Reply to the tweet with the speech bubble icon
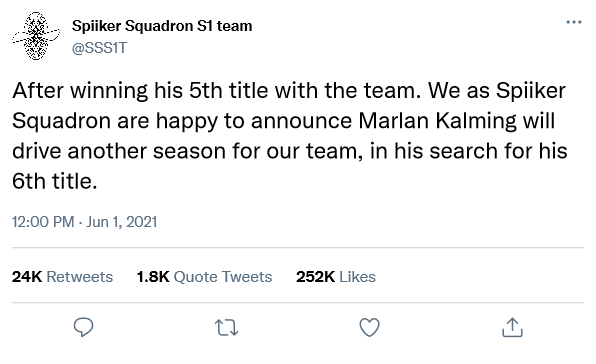Viewport: 596px width, 364px height. [83, 327]
